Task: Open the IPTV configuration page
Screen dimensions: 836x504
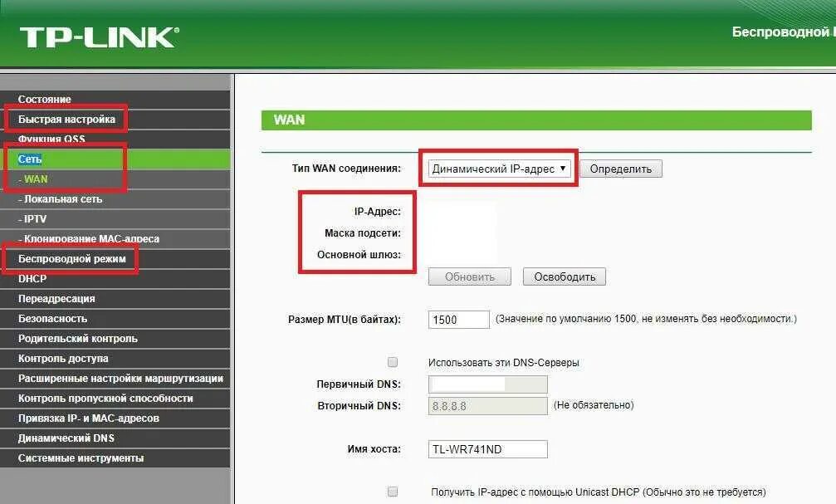Action: pyautogui.click(x=33, y=218)
